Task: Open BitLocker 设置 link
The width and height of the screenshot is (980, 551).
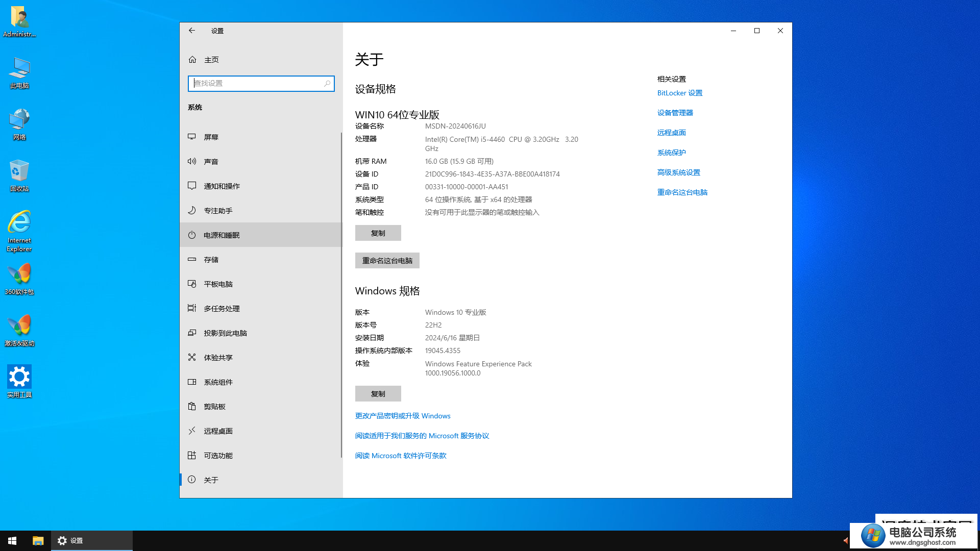Action: click(x=679, y=93)
